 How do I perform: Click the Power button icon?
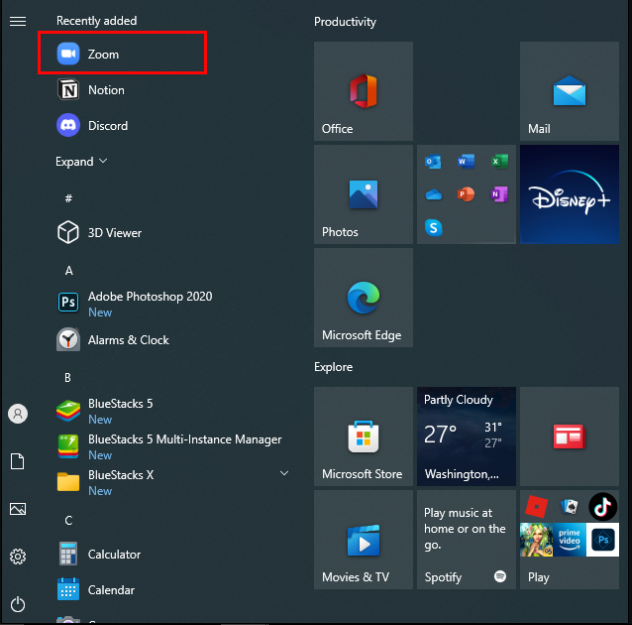point(18,604)
